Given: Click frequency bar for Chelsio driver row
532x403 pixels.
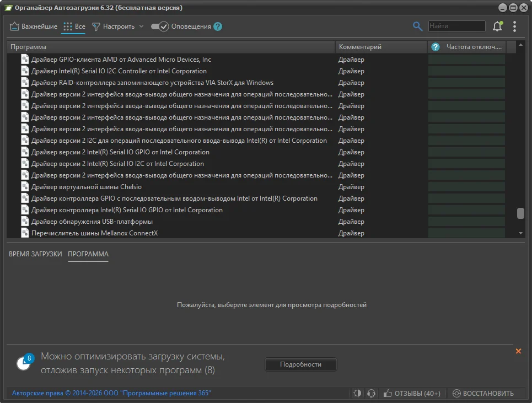Looking at the screenshot, I should pyautogui.click(x=466, y=186).
